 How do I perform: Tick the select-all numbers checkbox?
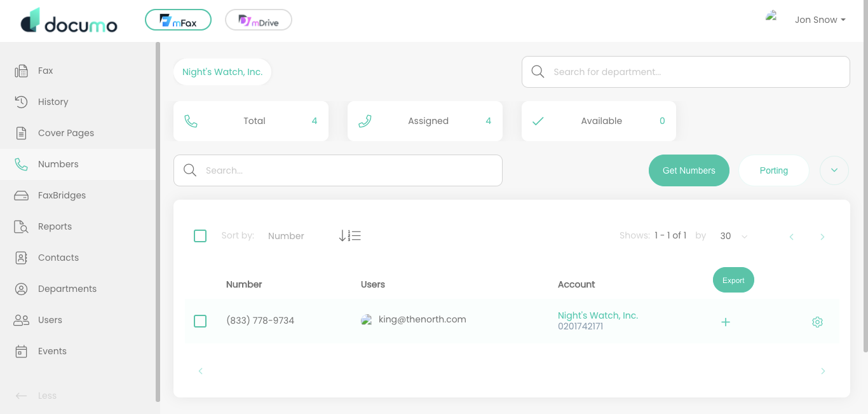tap(200, 236)
